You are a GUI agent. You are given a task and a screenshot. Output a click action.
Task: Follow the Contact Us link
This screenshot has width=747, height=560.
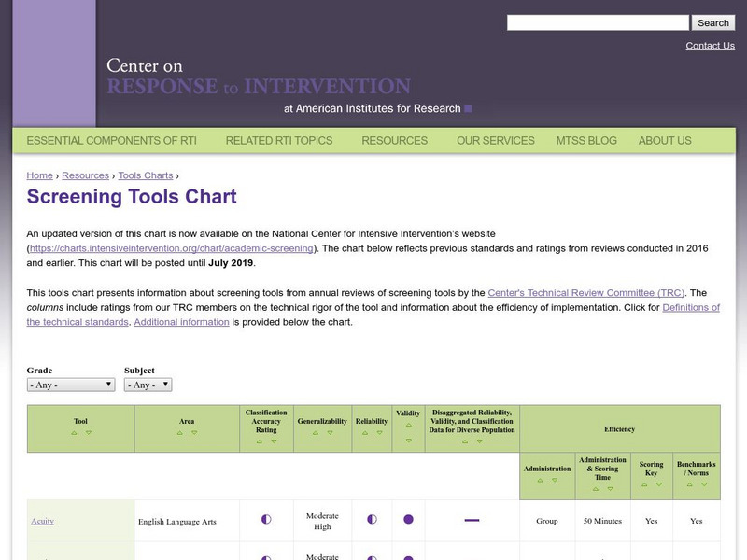710,46
